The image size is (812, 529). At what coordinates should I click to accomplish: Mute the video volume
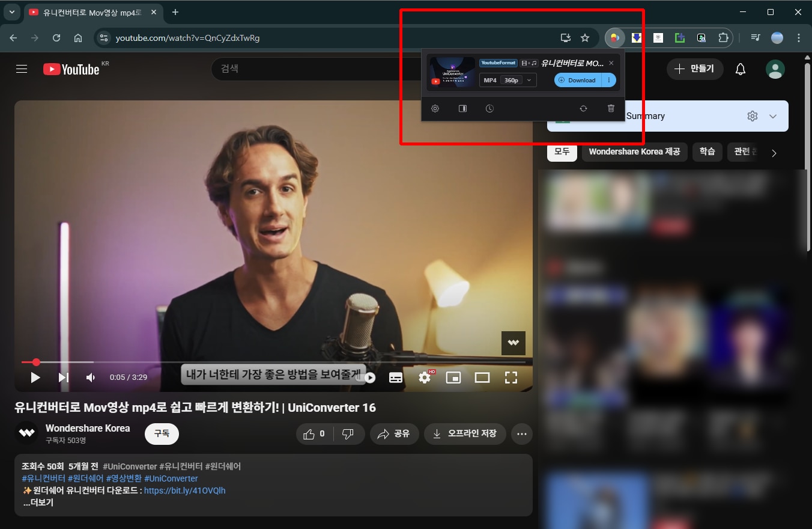click(x=91, y=378)
